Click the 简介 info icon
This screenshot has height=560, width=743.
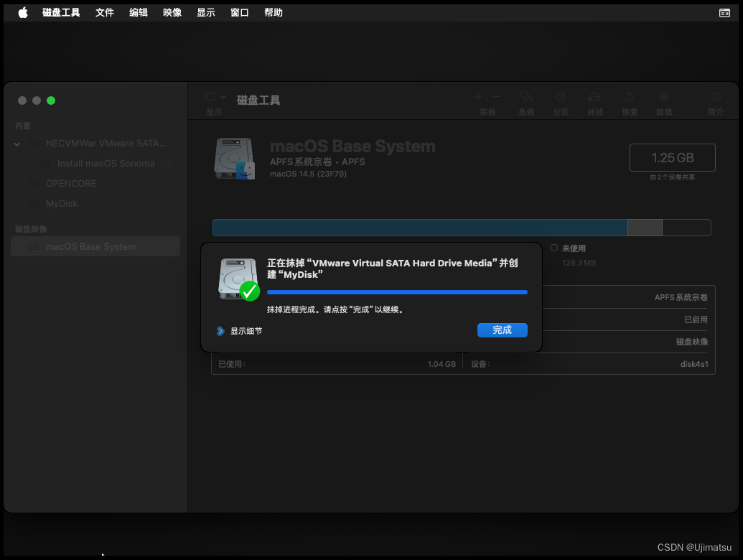[x=716, y=97]
